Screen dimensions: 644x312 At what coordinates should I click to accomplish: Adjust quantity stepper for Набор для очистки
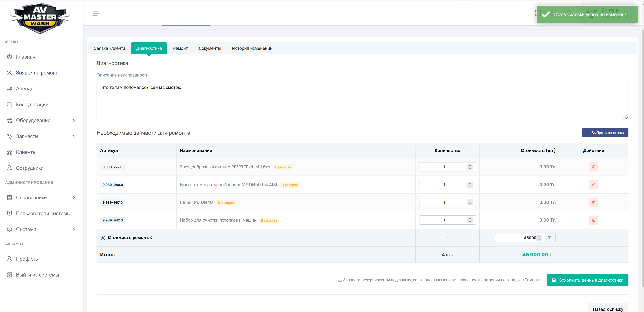pos(470,220)
